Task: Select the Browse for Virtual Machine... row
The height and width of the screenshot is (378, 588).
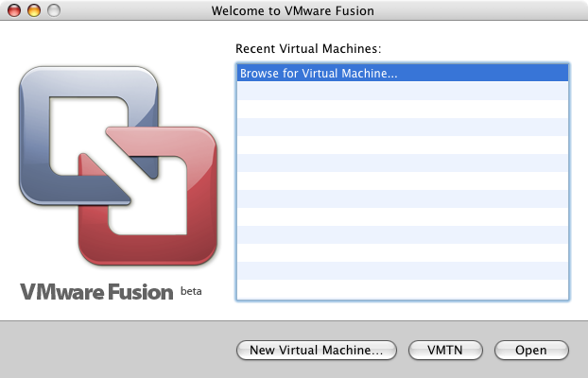Action: [403, 73]
